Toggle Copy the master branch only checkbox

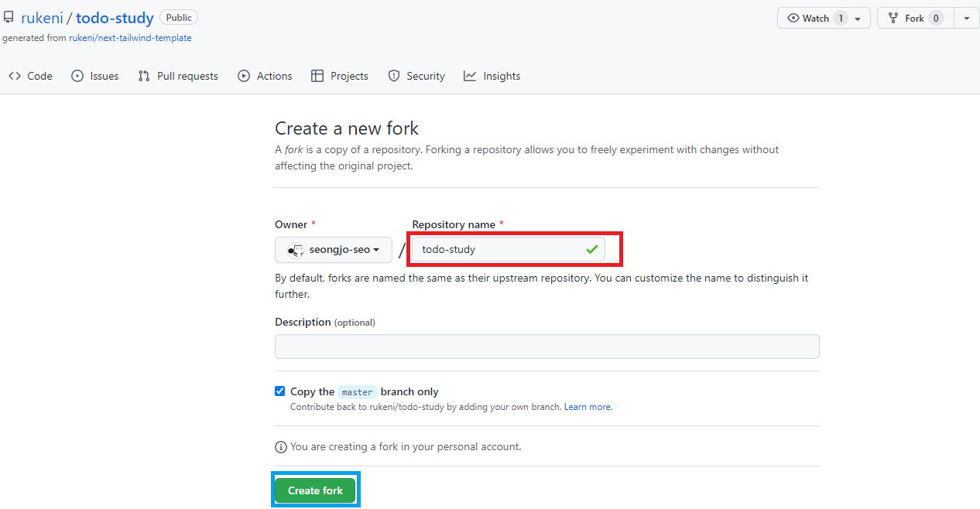[x=280, y=391]
